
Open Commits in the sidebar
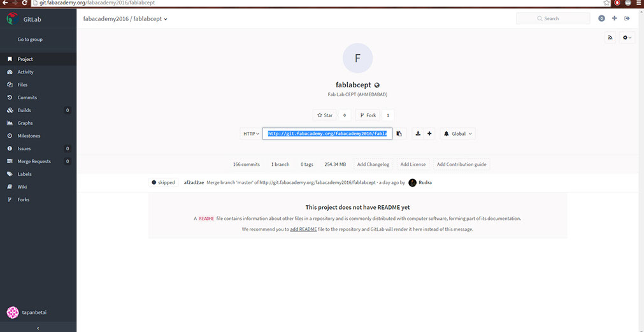pos(38,97)
